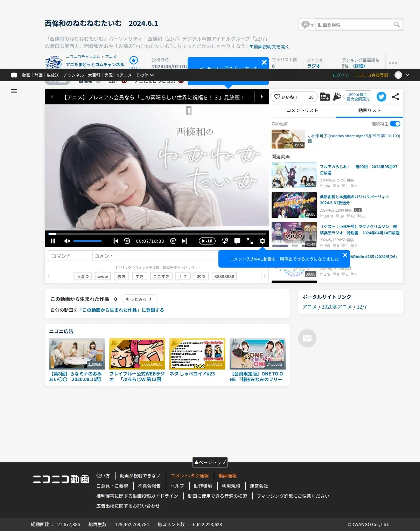The image size is (420, 531).
Task: Toggle comment display speech bubble icon
Action: (237, 241)
